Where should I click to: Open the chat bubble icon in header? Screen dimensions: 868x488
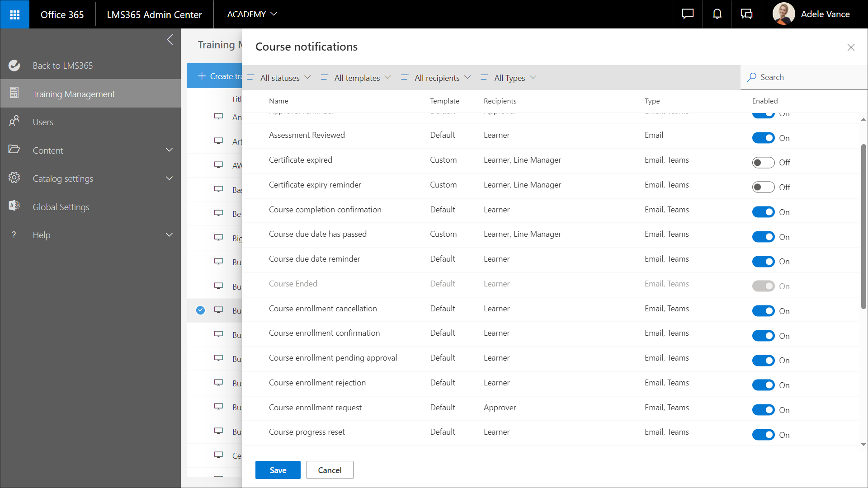pyautogui.click(x=688, y=14)
